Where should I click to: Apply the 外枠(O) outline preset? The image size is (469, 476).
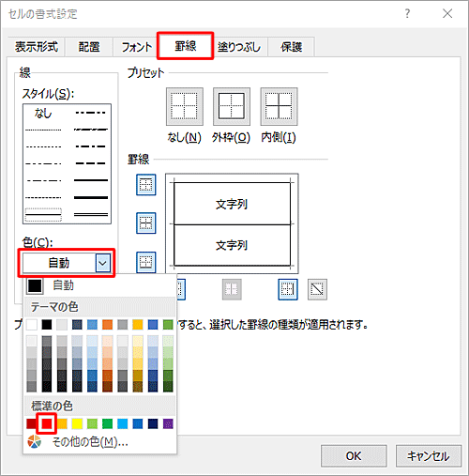(232, 106)
